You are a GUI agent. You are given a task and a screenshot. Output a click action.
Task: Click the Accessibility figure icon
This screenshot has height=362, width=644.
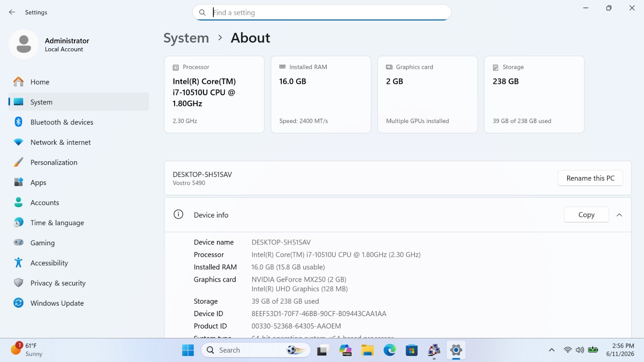[x=19, y=263]
